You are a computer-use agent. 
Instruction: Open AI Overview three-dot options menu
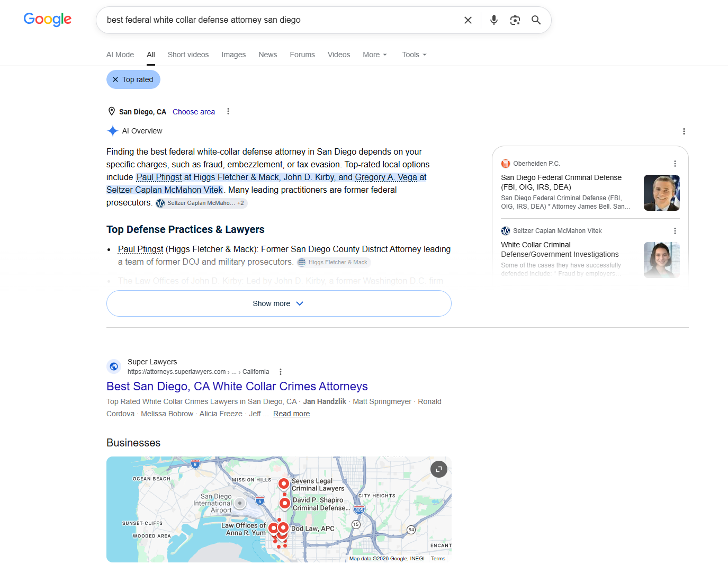pyautogui.click(x=684, y=131)
